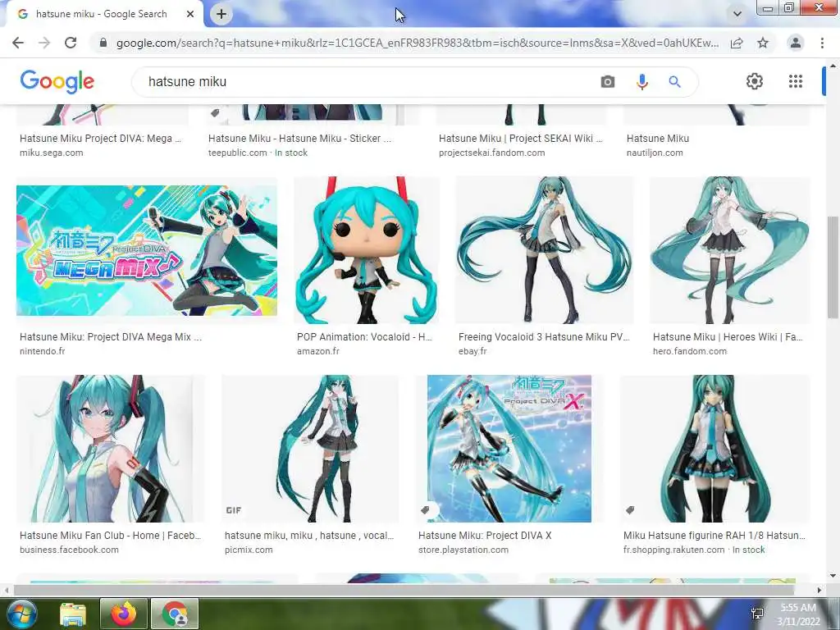
Task: Open the picmix.com GIF image
Action: coord(310,449)
